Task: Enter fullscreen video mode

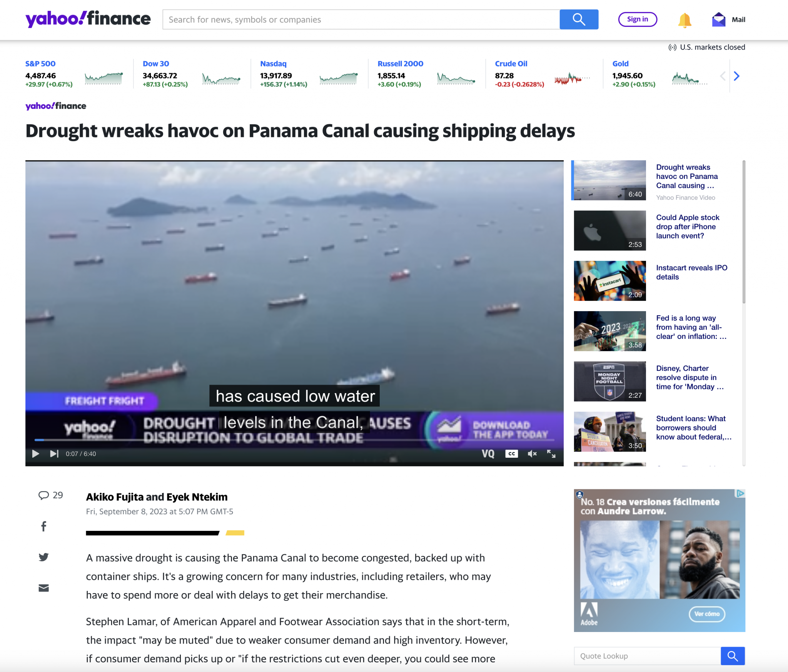Action: coord(551,454)
